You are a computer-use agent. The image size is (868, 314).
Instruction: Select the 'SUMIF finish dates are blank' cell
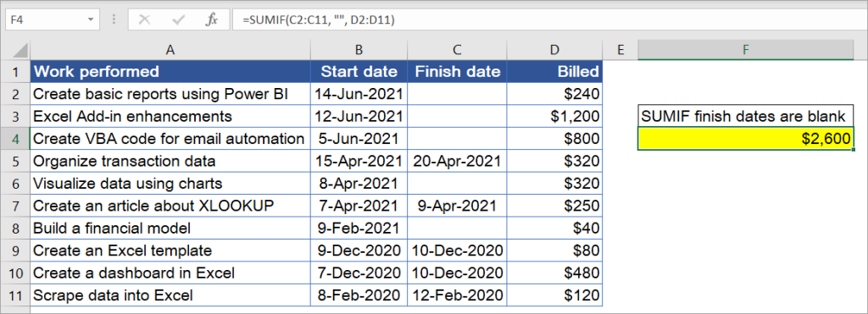click(x=746, y=116)
